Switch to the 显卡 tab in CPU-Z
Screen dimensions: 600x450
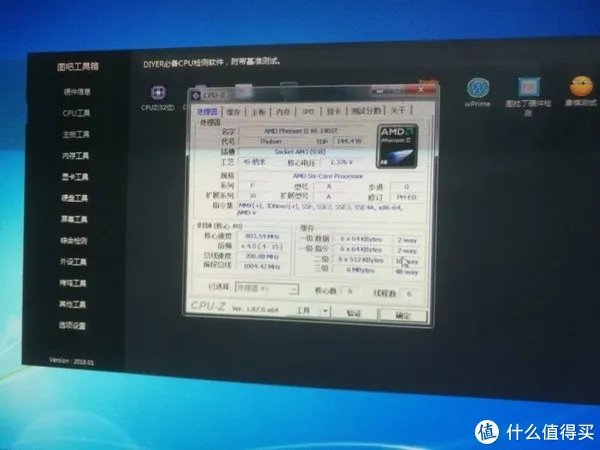334,111
